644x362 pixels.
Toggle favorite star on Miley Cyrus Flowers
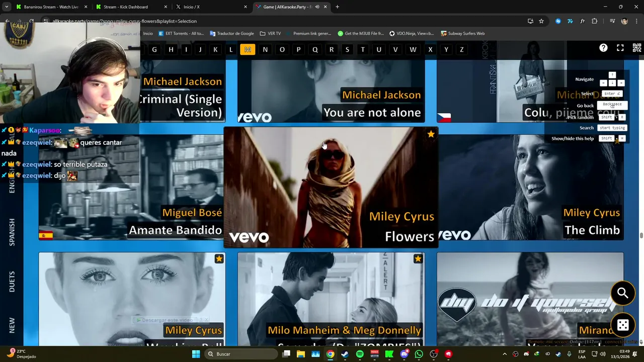(x=431, y=134)
